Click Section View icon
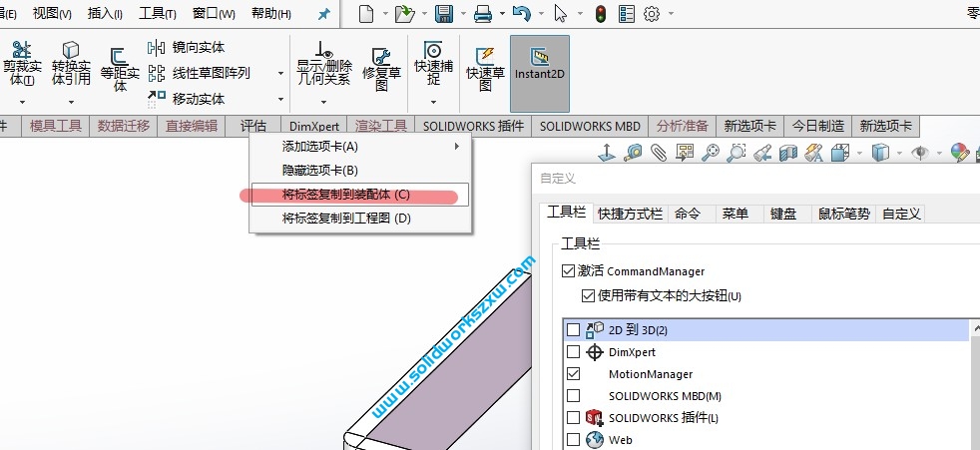Viewport: 980px width, 450px height. (788, 153)
